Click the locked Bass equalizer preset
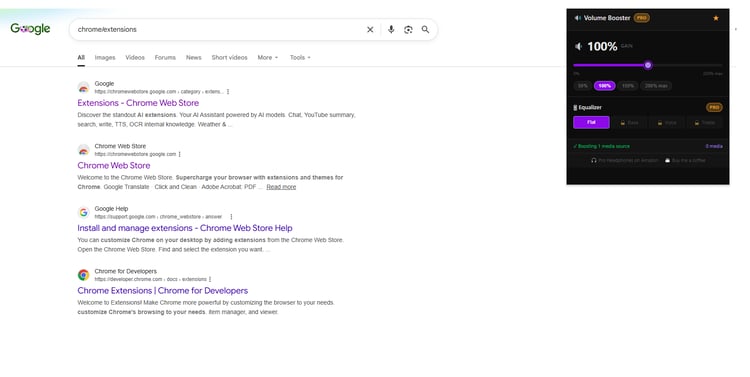750x377 pixels. 629,122
